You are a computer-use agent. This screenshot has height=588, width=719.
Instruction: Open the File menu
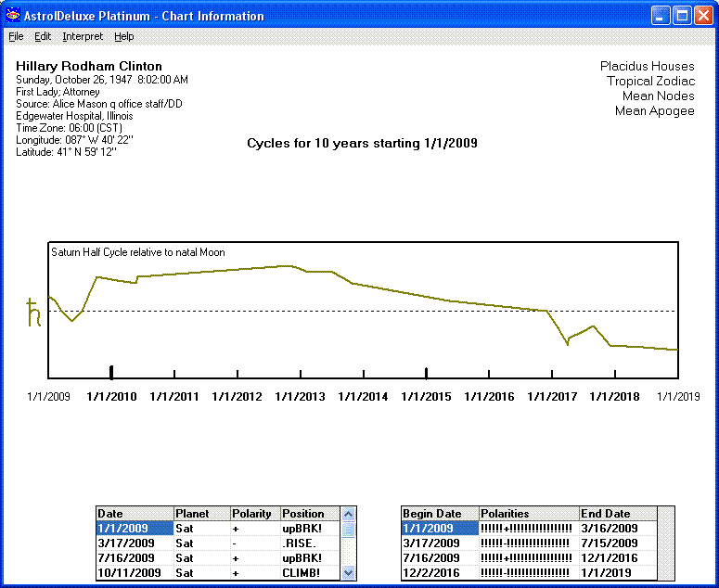tap(16, 36)
